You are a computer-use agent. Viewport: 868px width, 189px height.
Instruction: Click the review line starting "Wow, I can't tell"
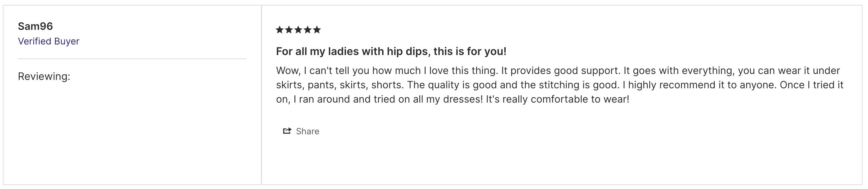558,71
